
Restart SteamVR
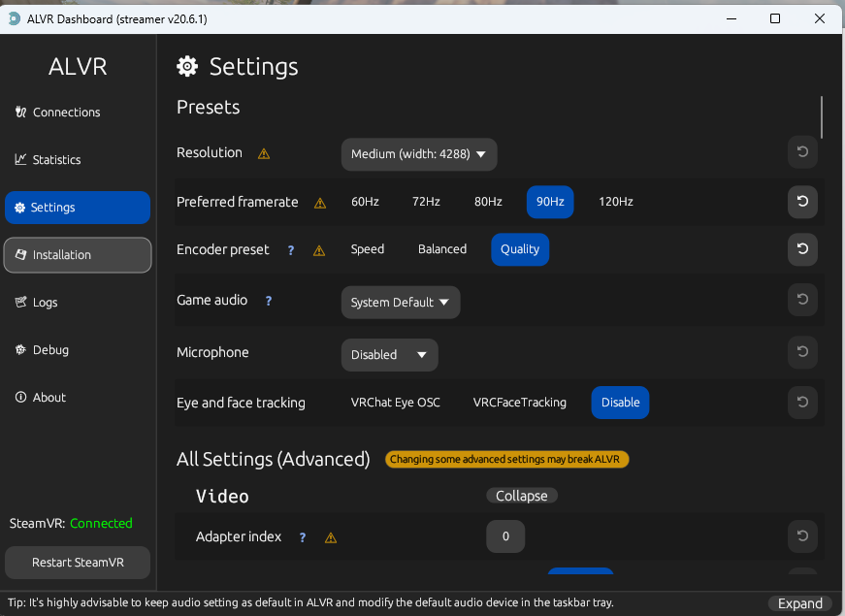coord(77,563)
